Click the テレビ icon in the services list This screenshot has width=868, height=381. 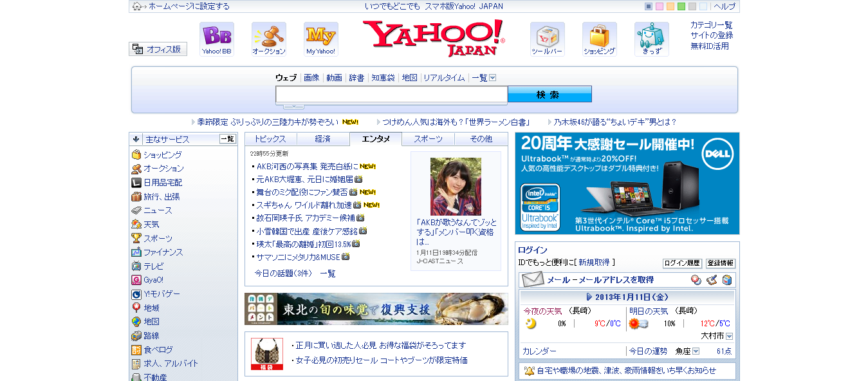point(136,266)
